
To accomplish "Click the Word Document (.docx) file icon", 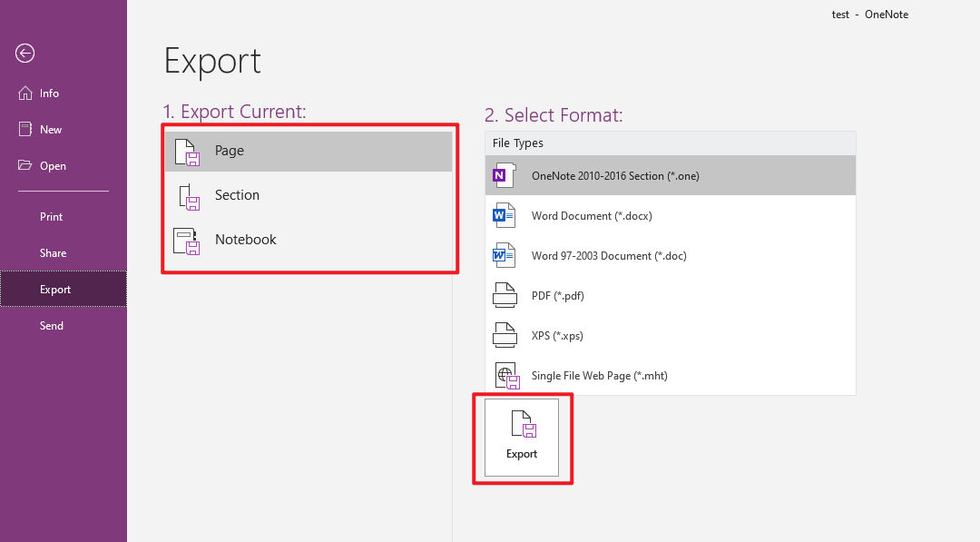I will pyautogui.click(x=505, y=215).
